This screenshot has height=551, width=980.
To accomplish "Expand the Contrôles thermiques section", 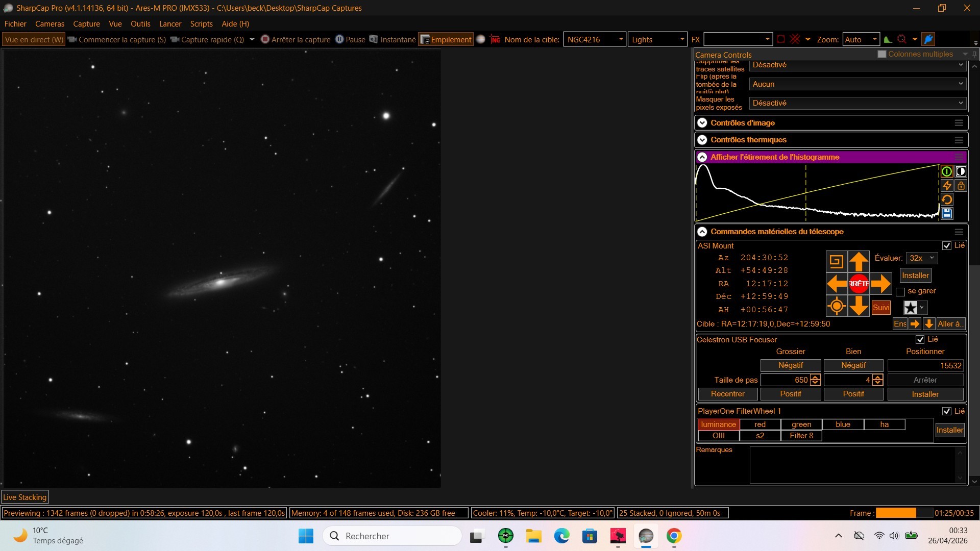I will 702,140.
